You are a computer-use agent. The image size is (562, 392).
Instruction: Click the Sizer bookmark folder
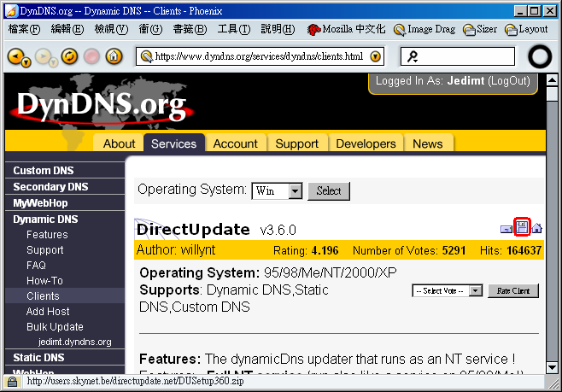479,29
